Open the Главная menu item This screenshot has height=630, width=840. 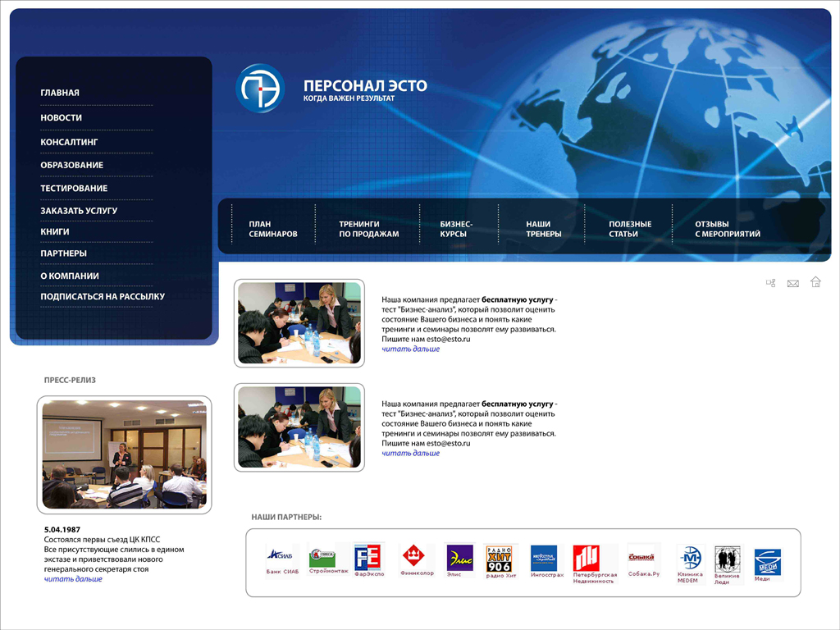click(x=60, y=93)
